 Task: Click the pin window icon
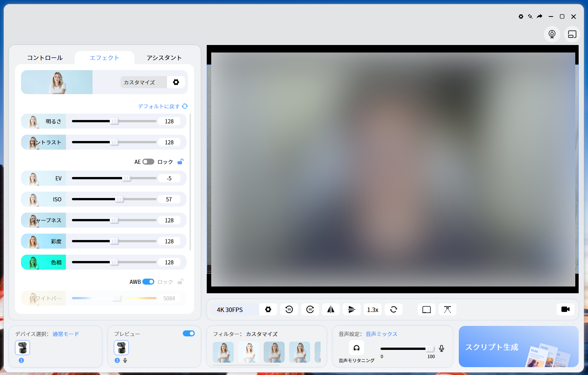[x=530, y=16]
